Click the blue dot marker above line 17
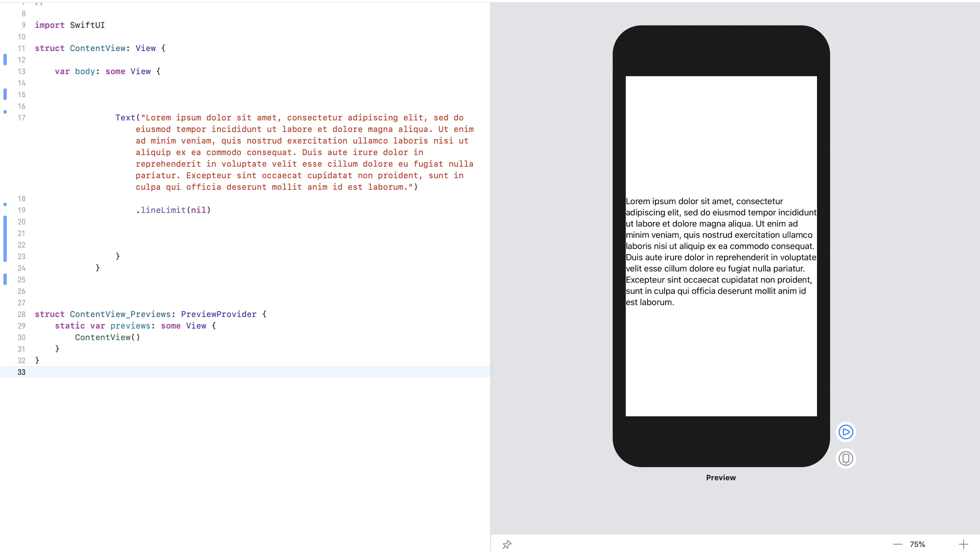The image size is (980, 551). tap(5, 112)
